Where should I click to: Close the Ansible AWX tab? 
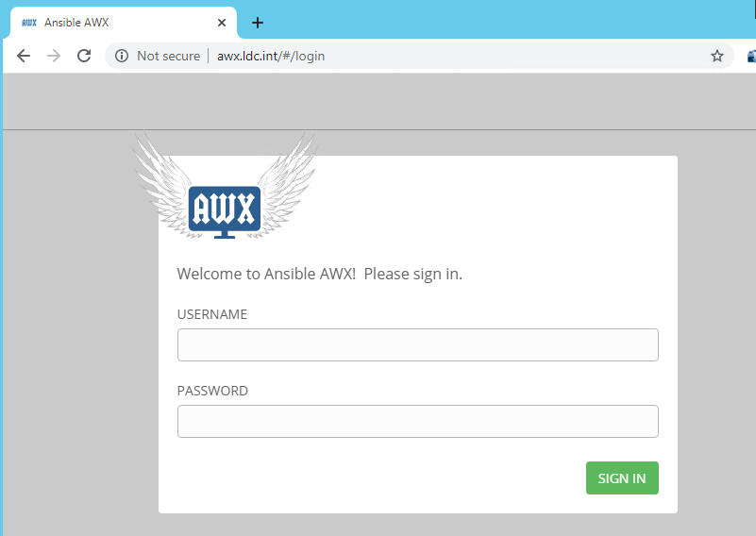222,23
